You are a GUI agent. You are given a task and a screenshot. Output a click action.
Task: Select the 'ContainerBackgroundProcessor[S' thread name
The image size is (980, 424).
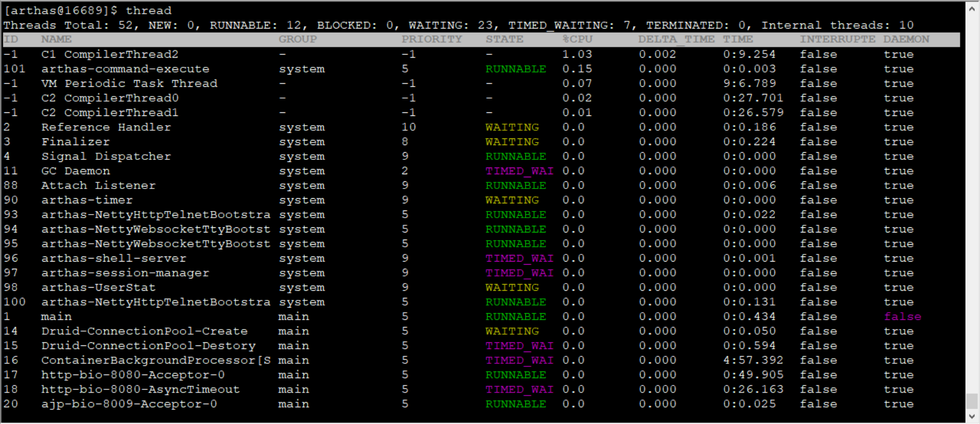click(x=156, y=360)
